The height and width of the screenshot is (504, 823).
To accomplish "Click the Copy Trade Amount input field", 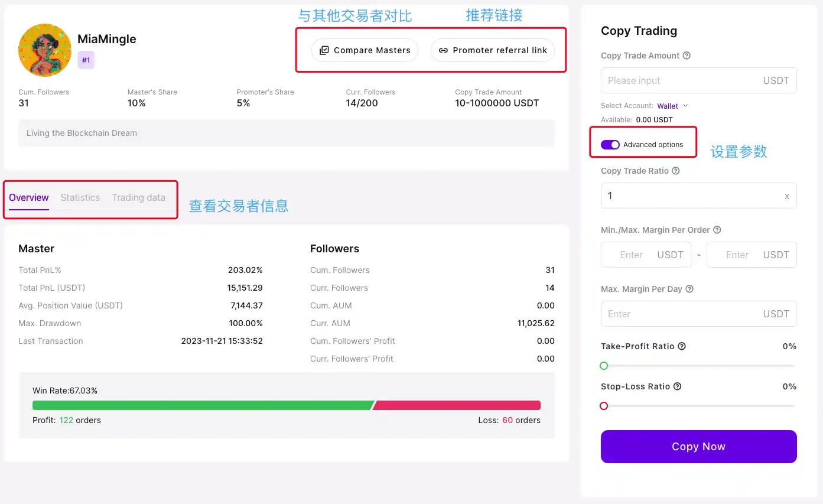I will tap(679, 80).
